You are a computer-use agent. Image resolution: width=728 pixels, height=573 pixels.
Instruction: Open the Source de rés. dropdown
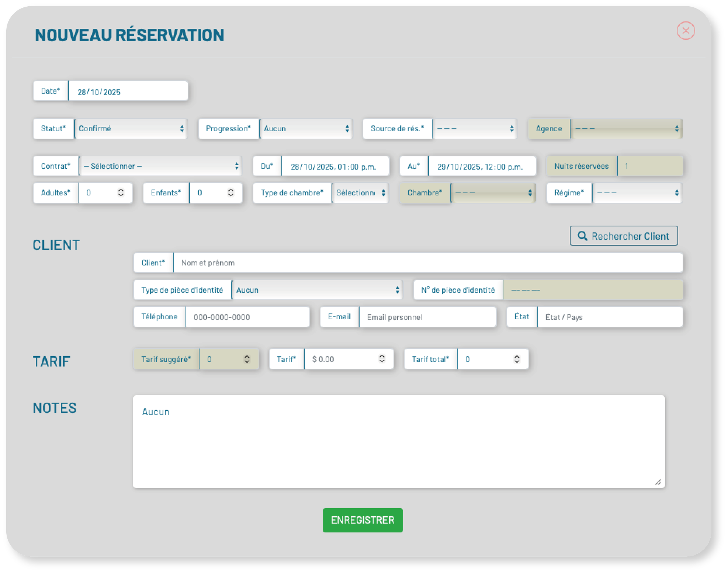pyautogui.click(x=474, y=129)
